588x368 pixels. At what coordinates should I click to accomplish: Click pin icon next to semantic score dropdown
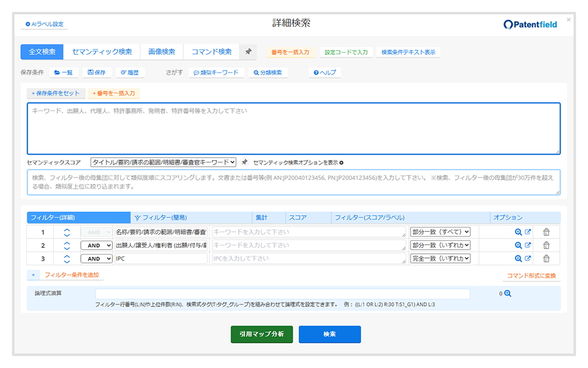pos(244,162)
